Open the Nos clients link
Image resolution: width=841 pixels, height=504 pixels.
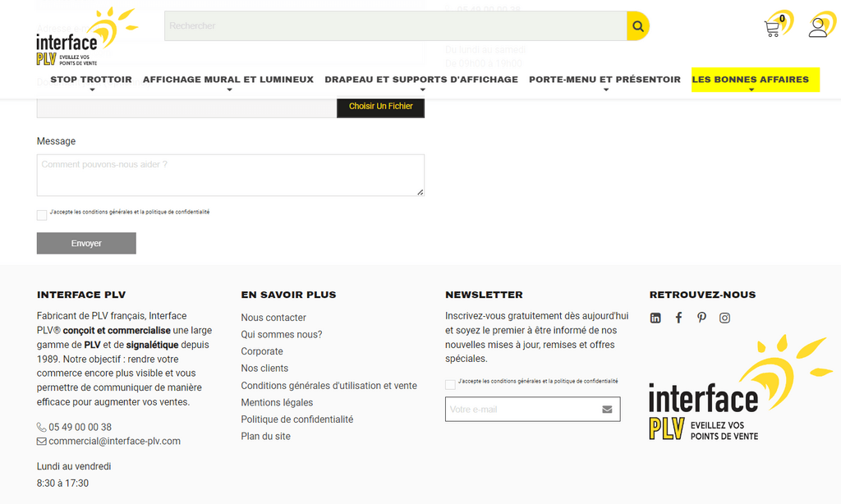pos(264,369)
